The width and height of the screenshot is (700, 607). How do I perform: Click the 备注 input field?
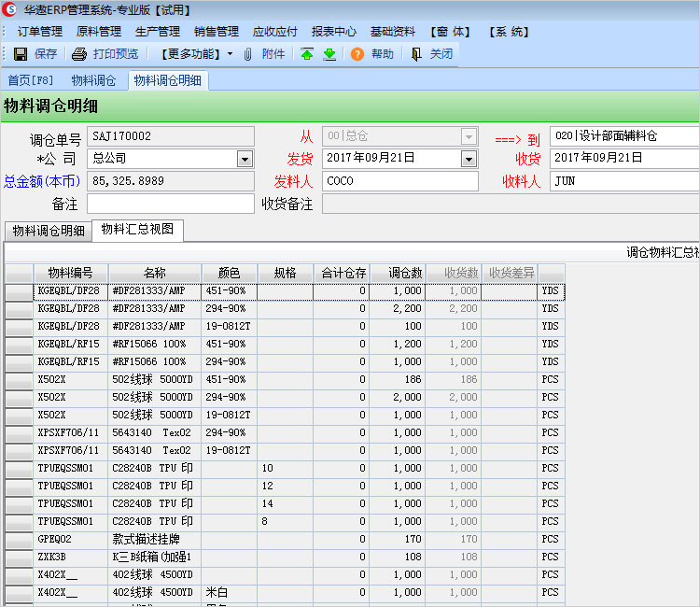171,204
